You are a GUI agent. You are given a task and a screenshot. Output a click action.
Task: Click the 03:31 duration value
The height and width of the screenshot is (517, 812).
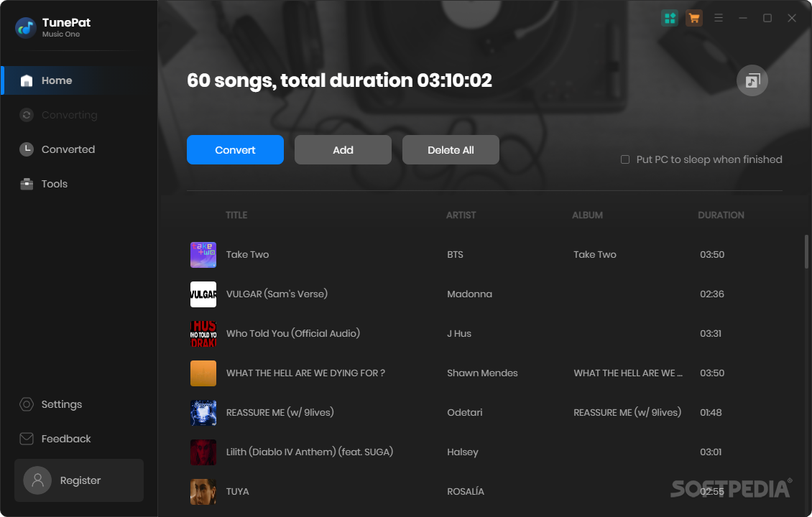pyautogui.click(x=711, y=334)
